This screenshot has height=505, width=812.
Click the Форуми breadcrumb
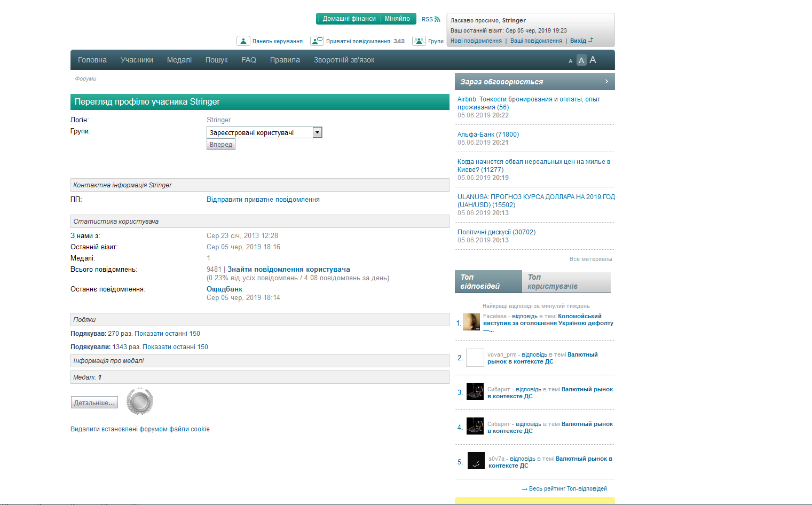[x=86, y=78]
